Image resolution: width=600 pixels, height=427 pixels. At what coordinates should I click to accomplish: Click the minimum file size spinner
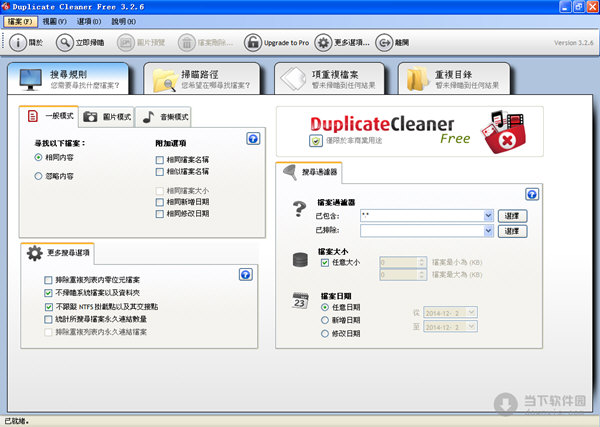tap(422, 262)
